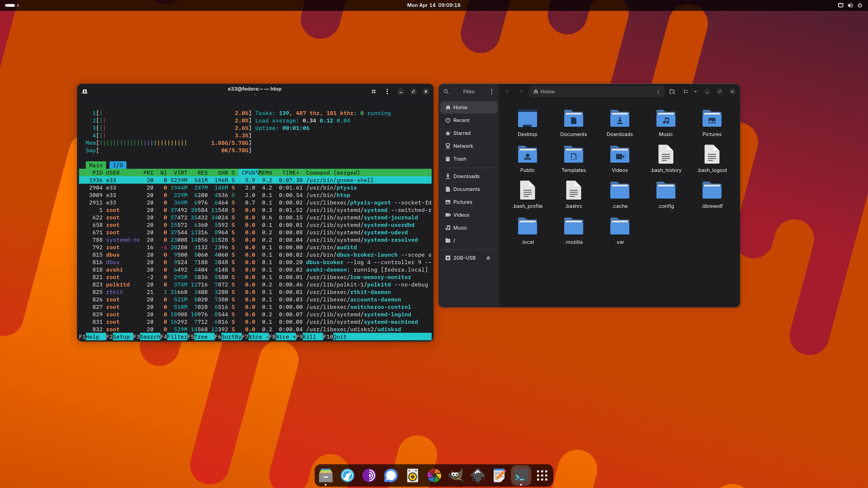Select the Videos folder in Files grid
This screenshot has height=488, width=868.
620,155
